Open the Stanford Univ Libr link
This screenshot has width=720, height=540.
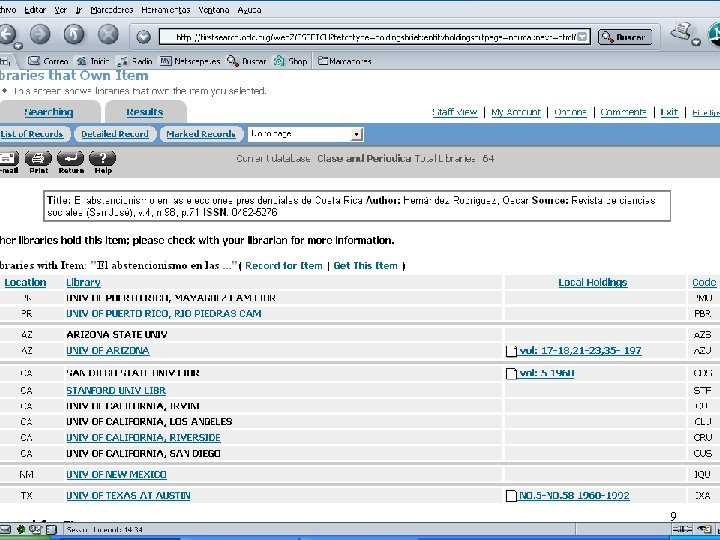tap(116, 391)
